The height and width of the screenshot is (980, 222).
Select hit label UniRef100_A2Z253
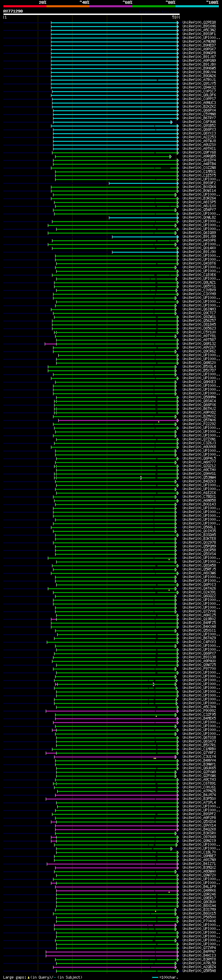click(x=199, y=137)
